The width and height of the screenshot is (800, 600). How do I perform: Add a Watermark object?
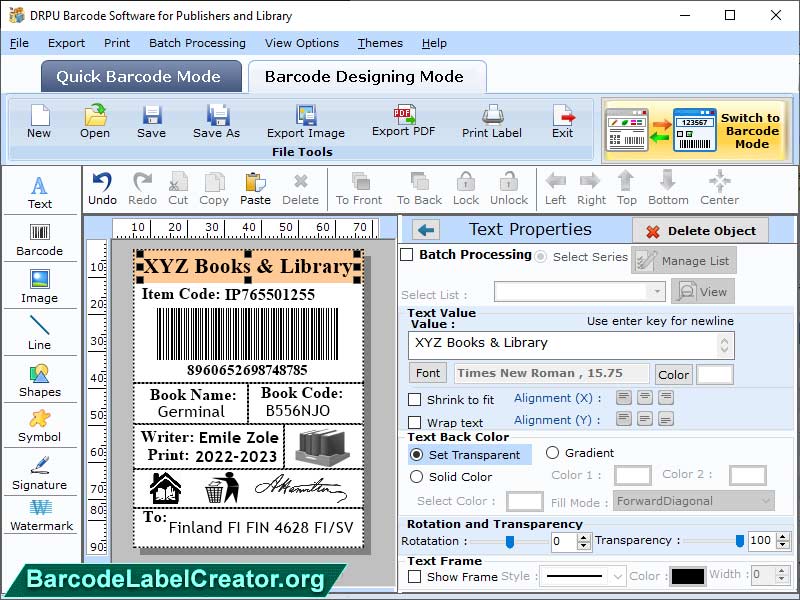tap(41, 515)
